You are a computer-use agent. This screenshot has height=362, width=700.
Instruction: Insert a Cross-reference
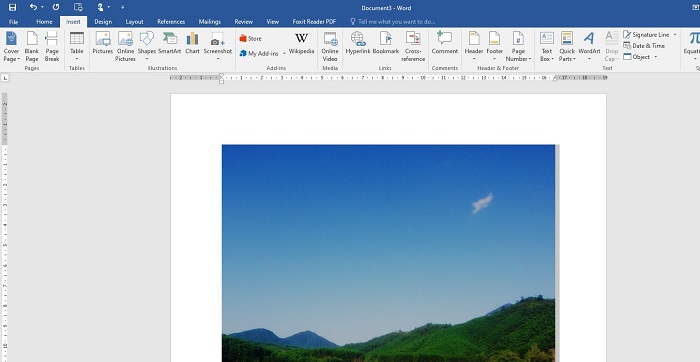coord(413,46)
